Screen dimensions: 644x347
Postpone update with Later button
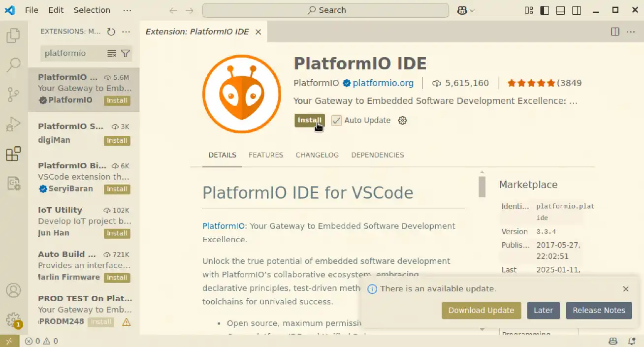(543, 311)
